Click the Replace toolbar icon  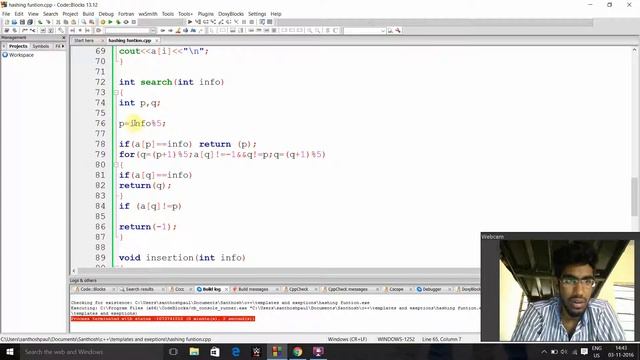coord(92,22)
